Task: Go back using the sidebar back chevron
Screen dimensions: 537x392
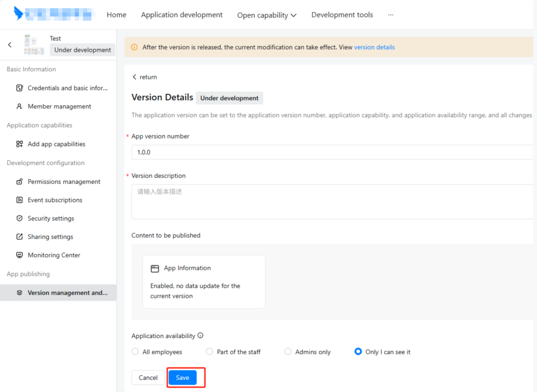Action: (x=10, y=45)
